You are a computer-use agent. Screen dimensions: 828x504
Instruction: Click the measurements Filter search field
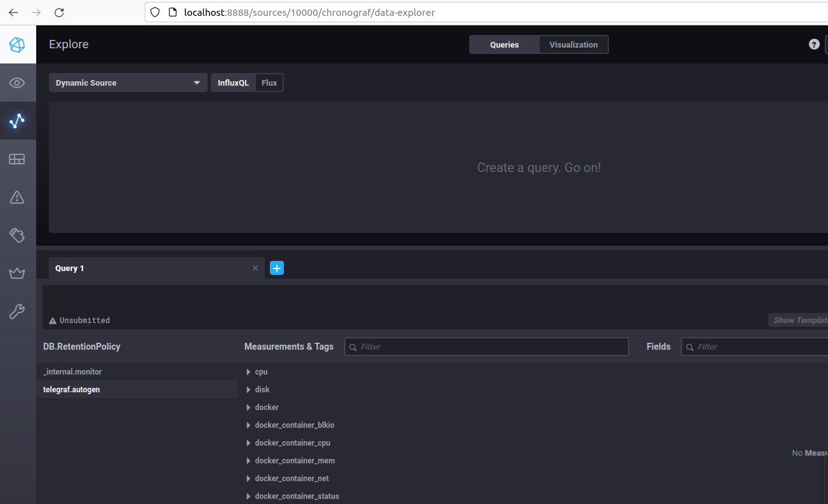point(486,347)
